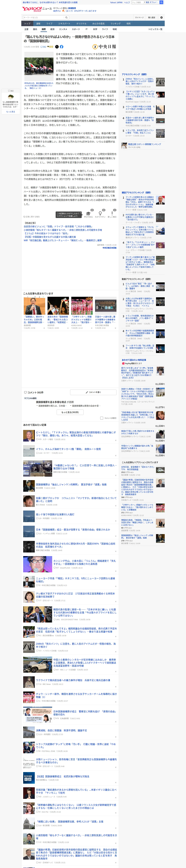
Task: Select the 速報 tab
Action: point(38,24)
